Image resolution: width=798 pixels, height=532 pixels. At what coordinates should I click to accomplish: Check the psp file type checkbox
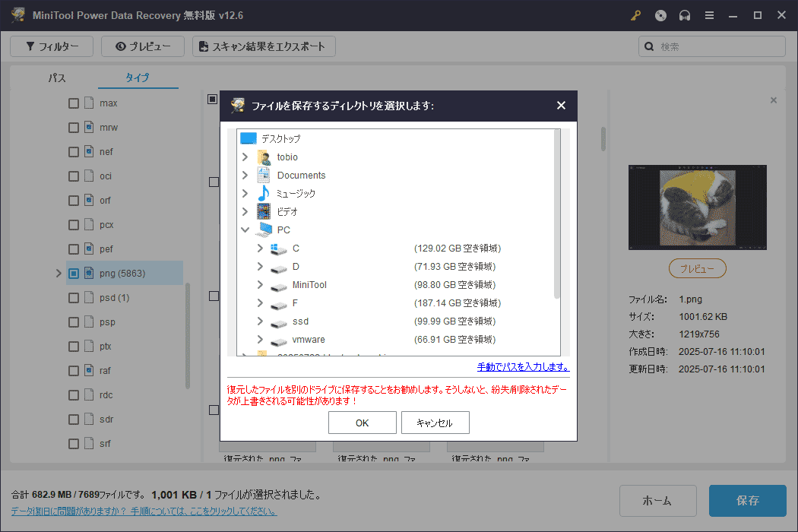pyautogui.click(x=74, y=322)
